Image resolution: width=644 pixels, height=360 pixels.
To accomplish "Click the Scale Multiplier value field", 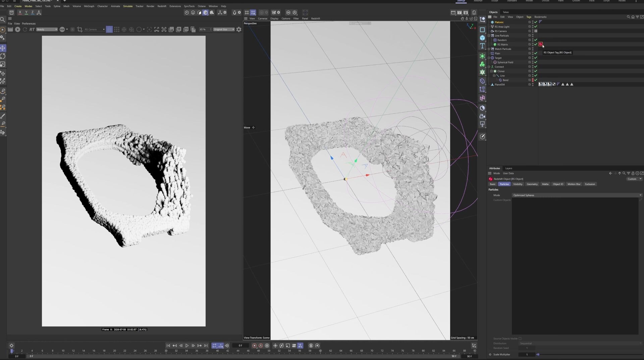I will pyautogui.click(x=527, y=354).
